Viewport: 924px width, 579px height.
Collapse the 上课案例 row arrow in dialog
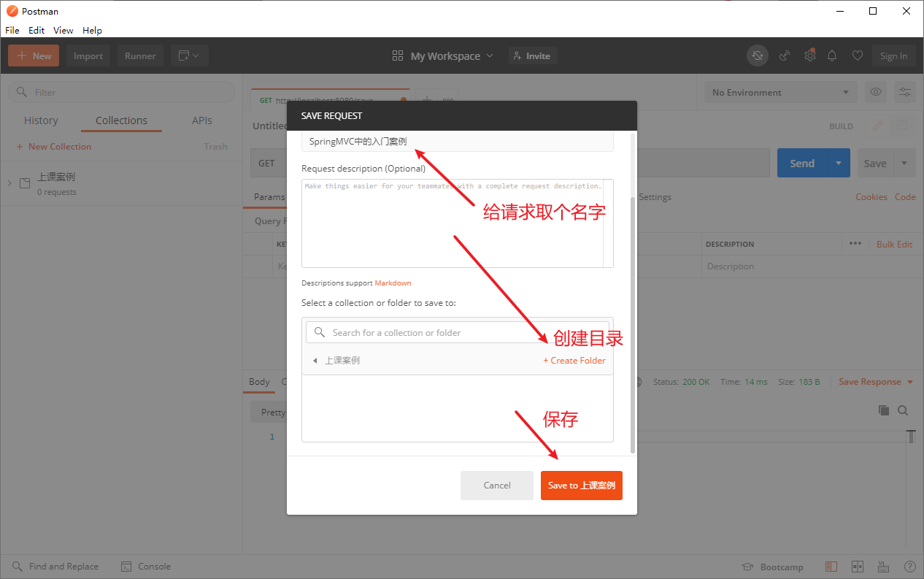click(x=315, y=361)
